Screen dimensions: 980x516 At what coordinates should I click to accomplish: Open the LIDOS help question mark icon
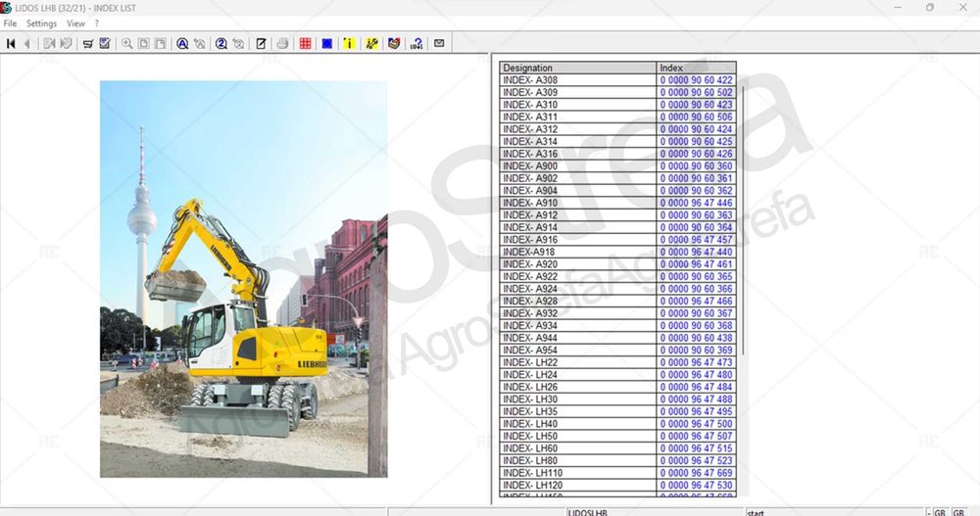(x=416, y=43)
